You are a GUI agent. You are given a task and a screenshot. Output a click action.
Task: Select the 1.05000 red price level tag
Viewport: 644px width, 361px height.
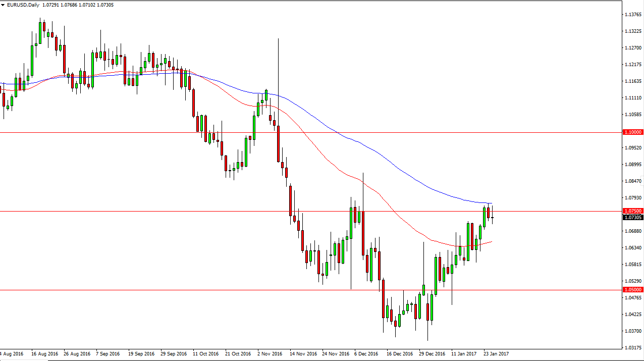tap(633, 290)
